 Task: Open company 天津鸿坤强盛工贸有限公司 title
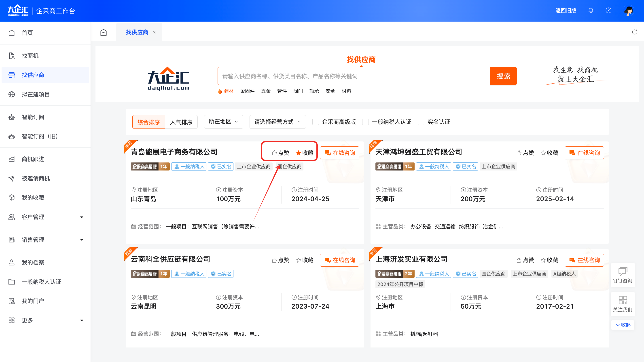coord(419,152)
